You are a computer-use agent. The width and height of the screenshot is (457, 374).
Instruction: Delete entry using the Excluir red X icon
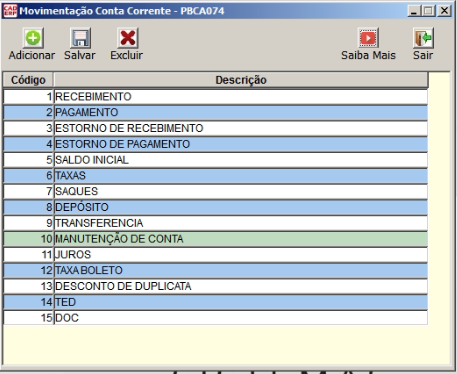click(127, 38)
